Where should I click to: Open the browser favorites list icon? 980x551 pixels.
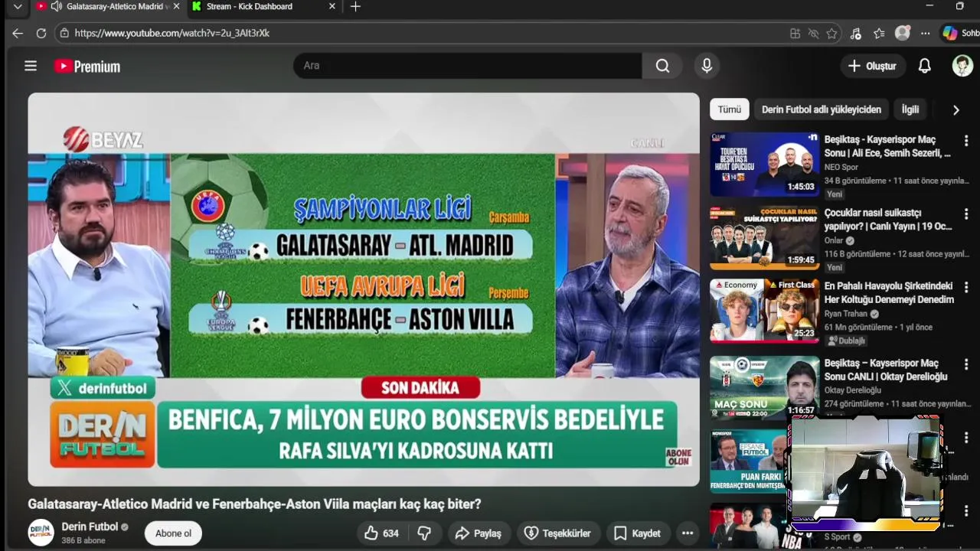(879, 33)
